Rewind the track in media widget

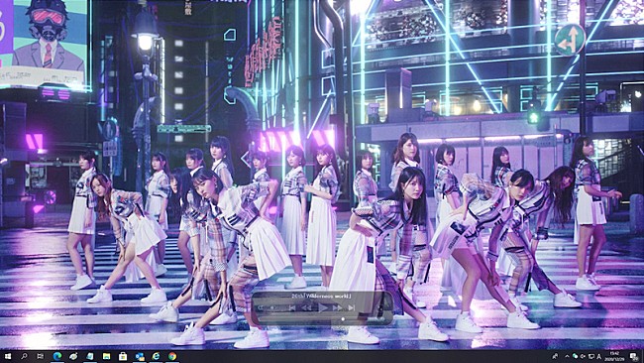point(306,307)
